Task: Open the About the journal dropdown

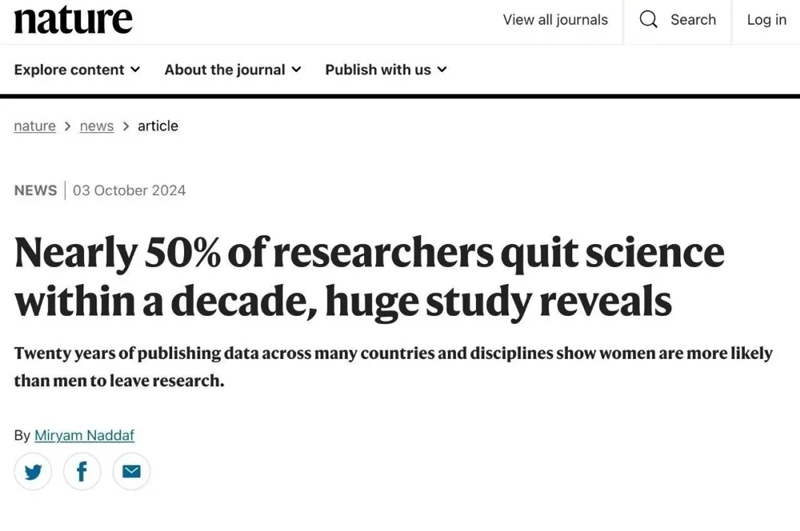Action: (233, 69)
